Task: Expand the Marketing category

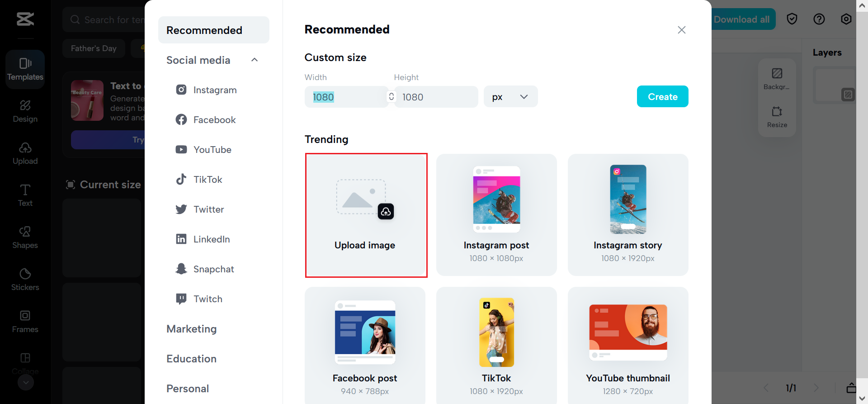Action: pyautogui.click(x=191, y=329)
